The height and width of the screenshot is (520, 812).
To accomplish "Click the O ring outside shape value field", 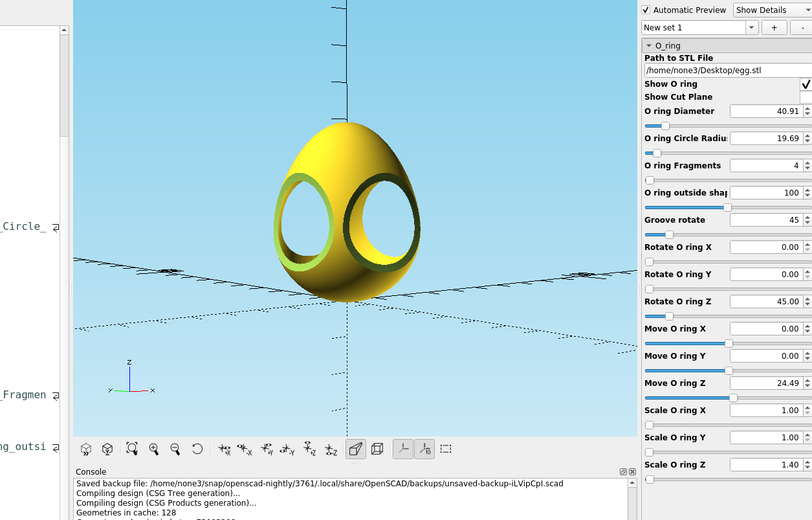I will 767,193.
